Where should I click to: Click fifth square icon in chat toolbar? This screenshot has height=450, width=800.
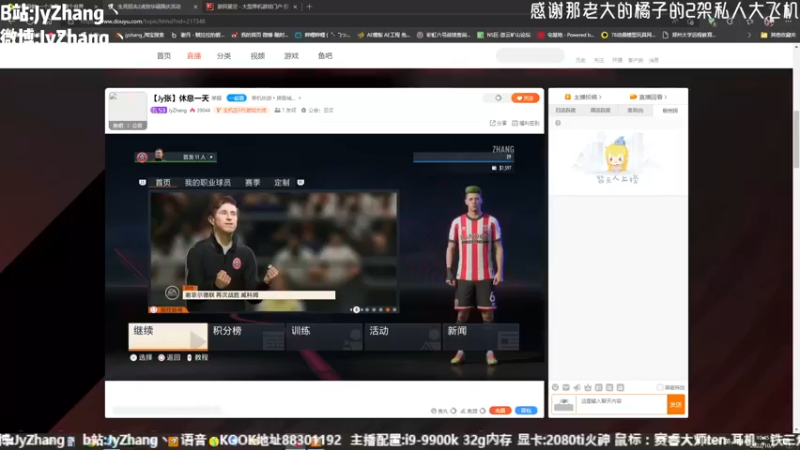click(x=598, y=388)
